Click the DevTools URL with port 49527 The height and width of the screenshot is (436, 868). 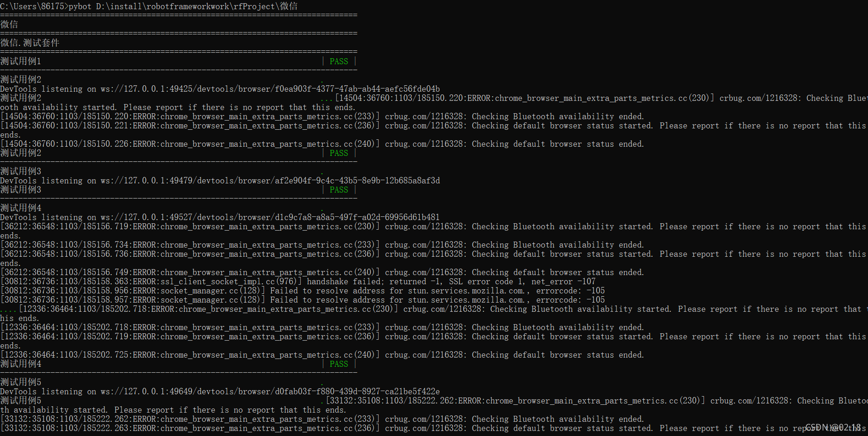(x=270, y=217)
